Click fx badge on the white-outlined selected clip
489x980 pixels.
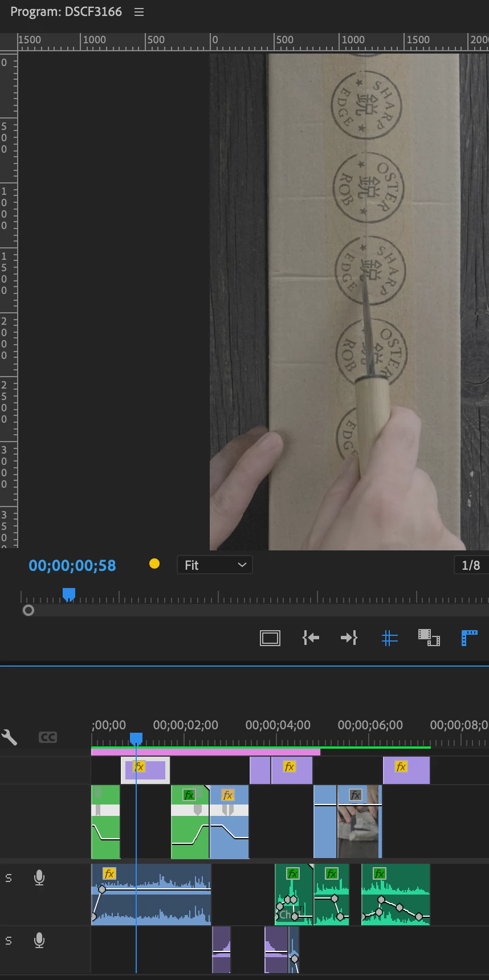coord(139,766)
